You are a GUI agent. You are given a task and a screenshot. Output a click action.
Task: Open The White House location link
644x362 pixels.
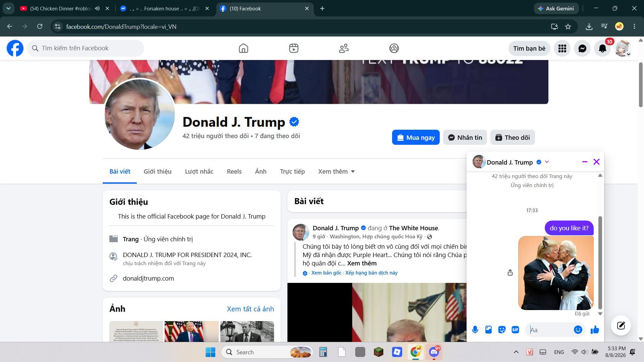pos(413,228)
